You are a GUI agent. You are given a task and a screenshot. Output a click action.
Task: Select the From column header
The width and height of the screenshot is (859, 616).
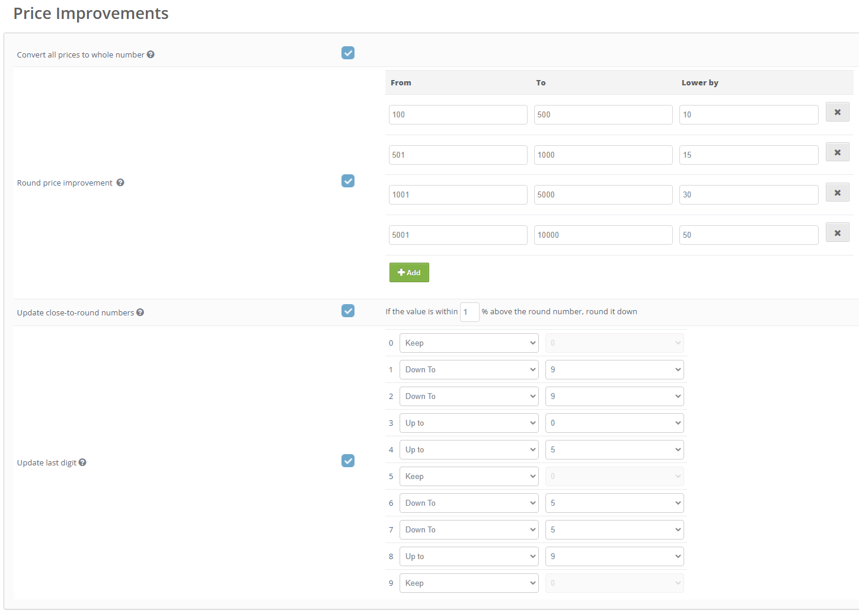[x=401, y=82]
